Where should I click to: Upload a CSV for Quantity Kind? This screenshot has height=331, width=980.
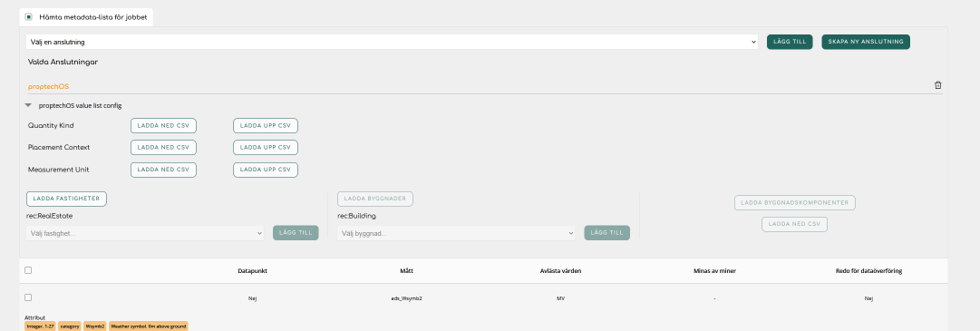[x=266, y=125]
